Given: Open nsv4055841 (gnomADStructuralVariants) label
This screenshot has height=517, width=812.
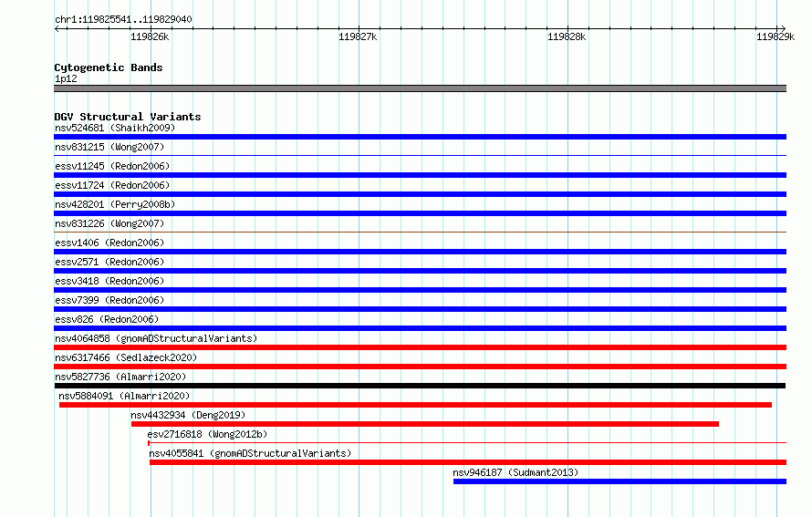Looking at the screenshot, I should (250, 453).
